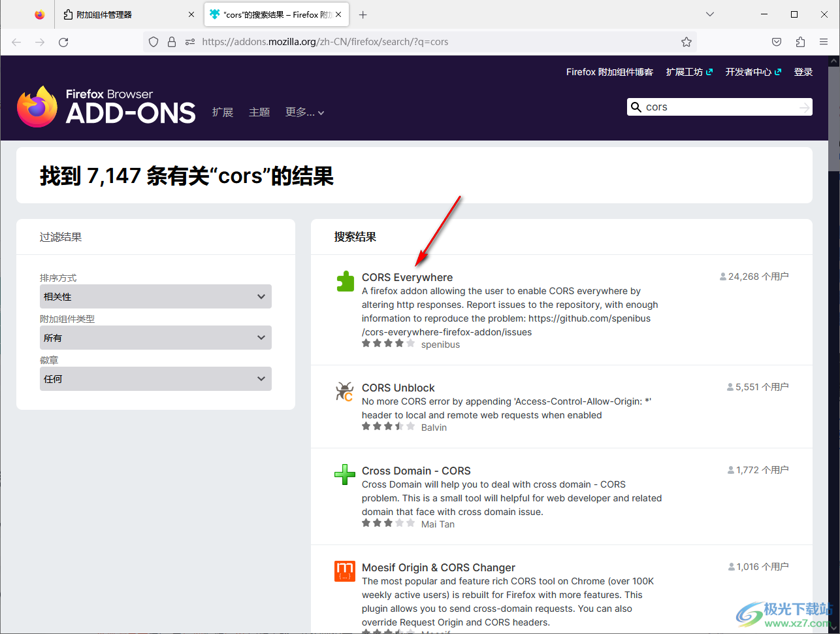The image size is (840, 634).
Task: Open Moesif Origin & CORS Changer result
Action: (438, 568)
